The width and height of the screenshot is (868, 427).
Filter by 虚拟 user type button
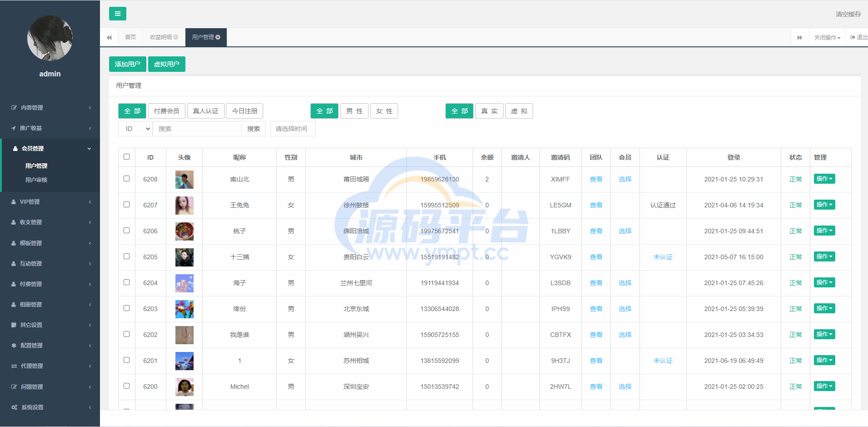pyautogui.click(x=519, y=111)
